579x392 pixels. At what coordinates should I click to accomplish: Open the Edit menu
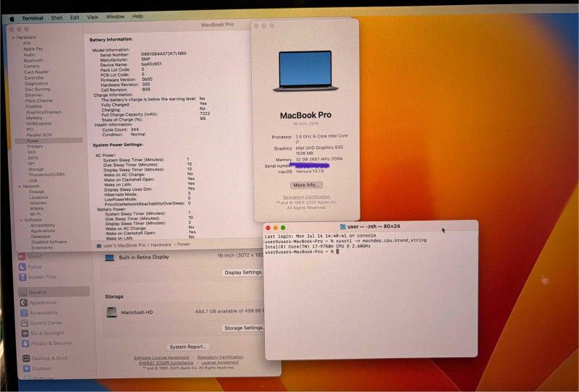point(75,17)
